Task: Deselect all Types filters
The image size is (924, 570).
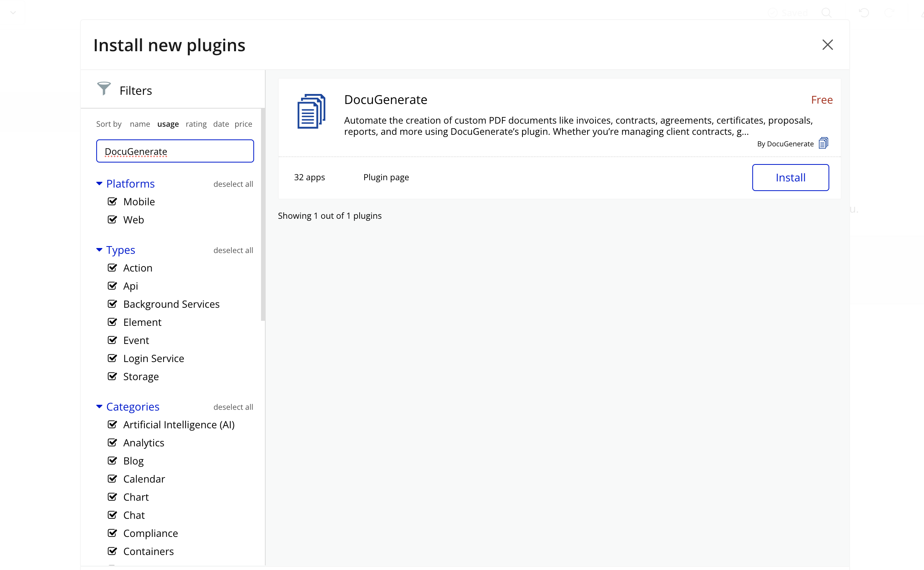Action: tap(233, 250)
